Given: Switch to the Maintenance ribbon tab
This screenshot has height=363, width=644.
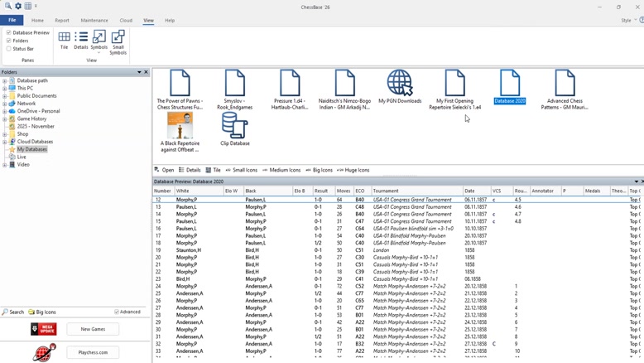Looking at the screenshot, I should (94, 21).
